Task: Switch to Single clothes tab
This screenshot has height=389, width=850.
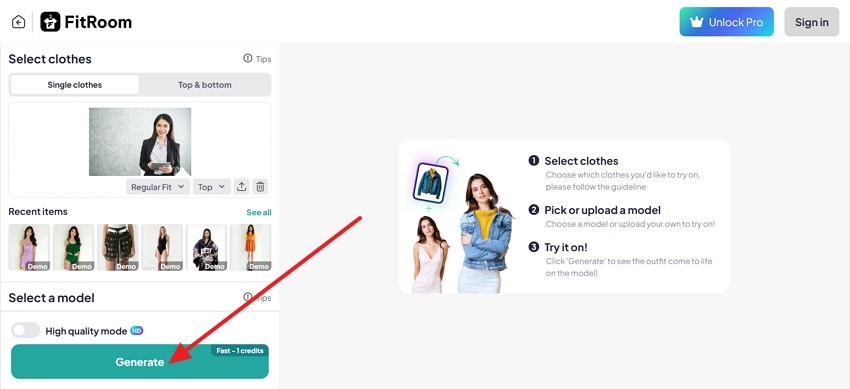Action: (x=75, y=85)
